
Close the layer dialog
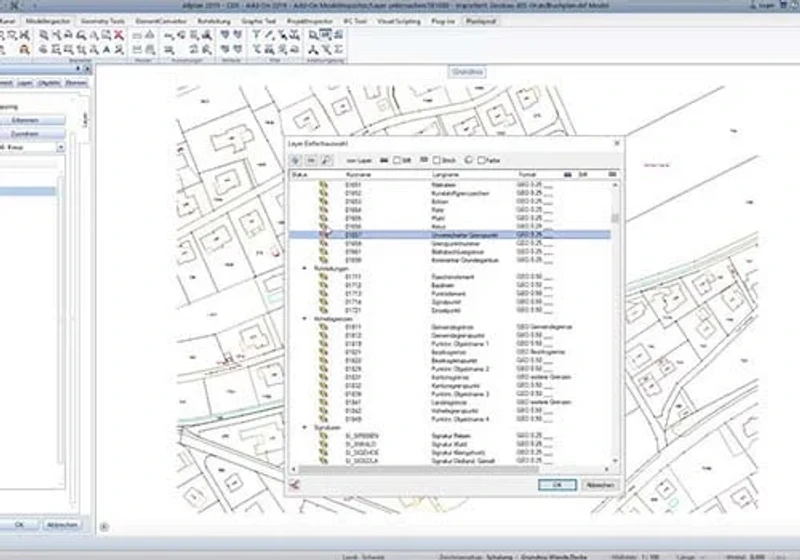tap(617, 143)
